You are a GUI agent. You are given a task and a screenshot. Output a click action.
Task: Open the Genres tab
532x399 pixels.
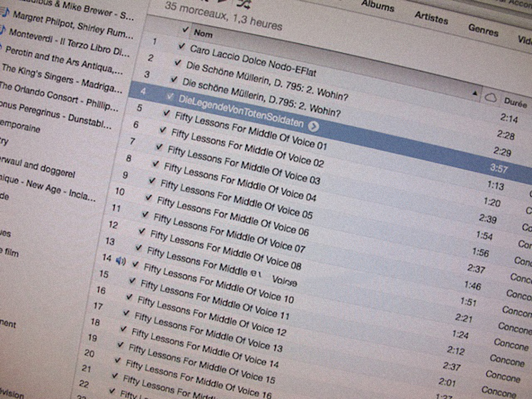click(x=483, y=30)
